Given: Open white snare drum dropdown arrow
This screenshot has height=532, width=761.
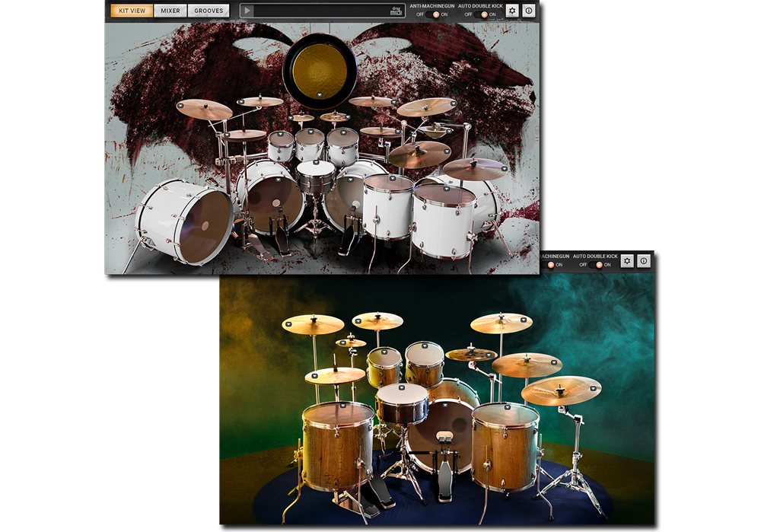Looking at the screenshot, I should tap(316, 162).
